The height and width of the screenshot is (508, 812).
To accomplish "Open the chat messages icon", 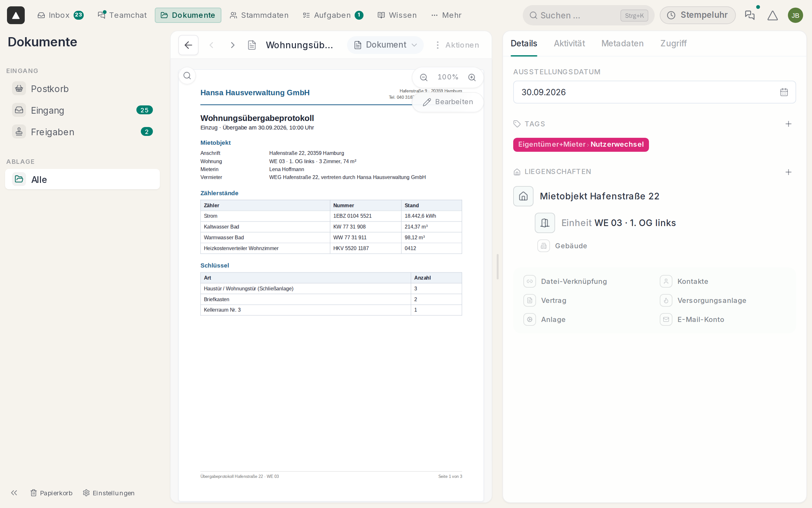I will click(x=750, y=15).
